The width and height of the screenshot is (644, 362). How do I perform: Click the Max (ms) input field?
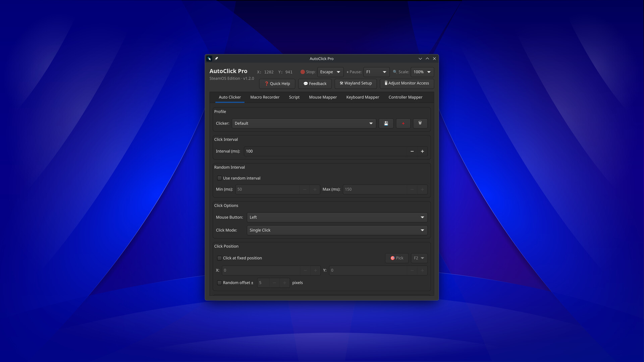coord(375,189)
